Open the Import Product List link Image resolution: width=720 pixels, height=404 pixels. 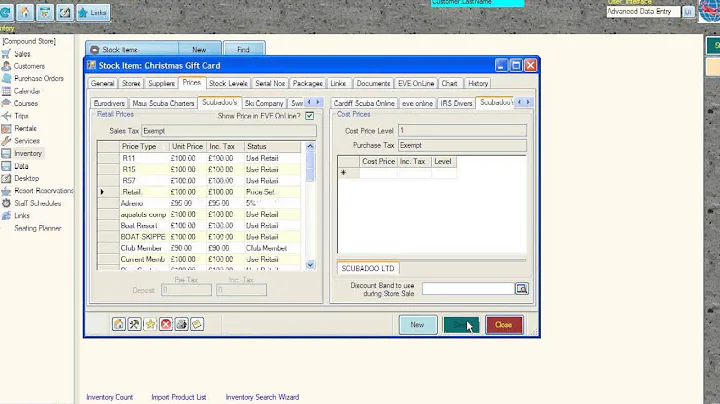point(179,397)
